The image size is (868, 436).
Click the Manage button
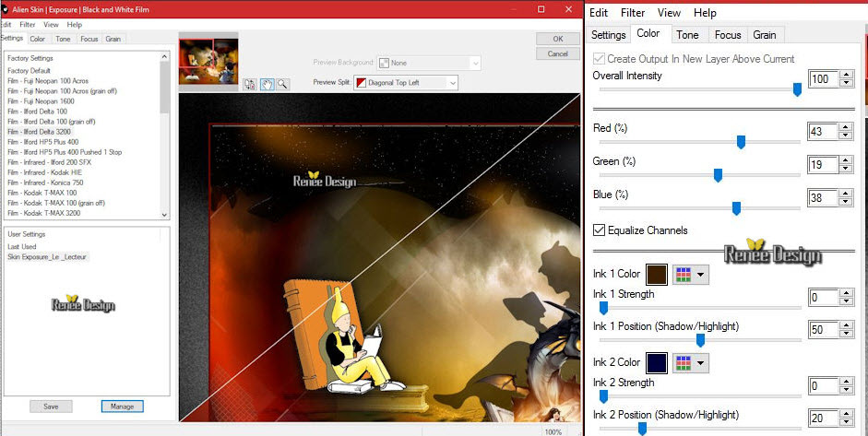(x=123, y=407)
